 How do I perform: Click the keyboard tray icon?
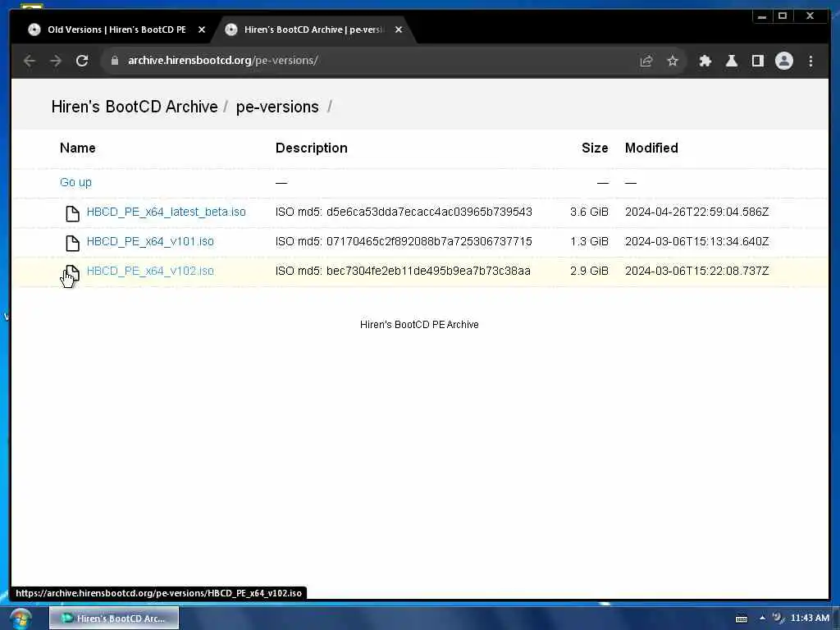(742, 619)
